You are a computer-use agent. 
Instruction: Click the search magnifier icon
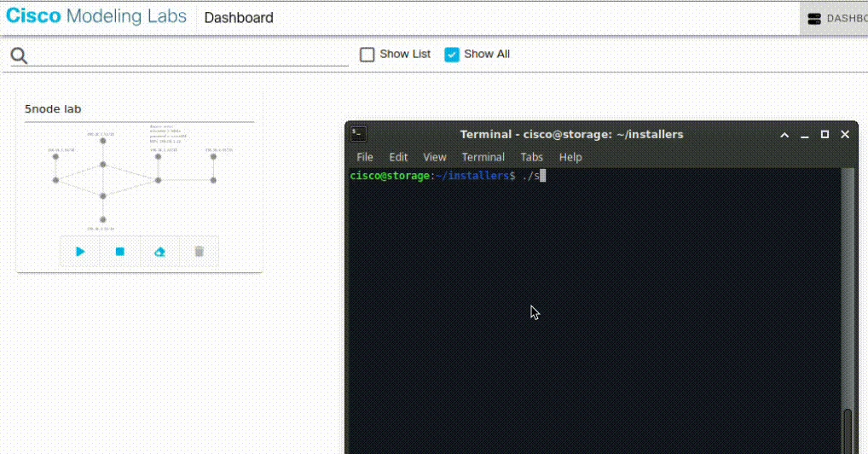tap(19, 55)
